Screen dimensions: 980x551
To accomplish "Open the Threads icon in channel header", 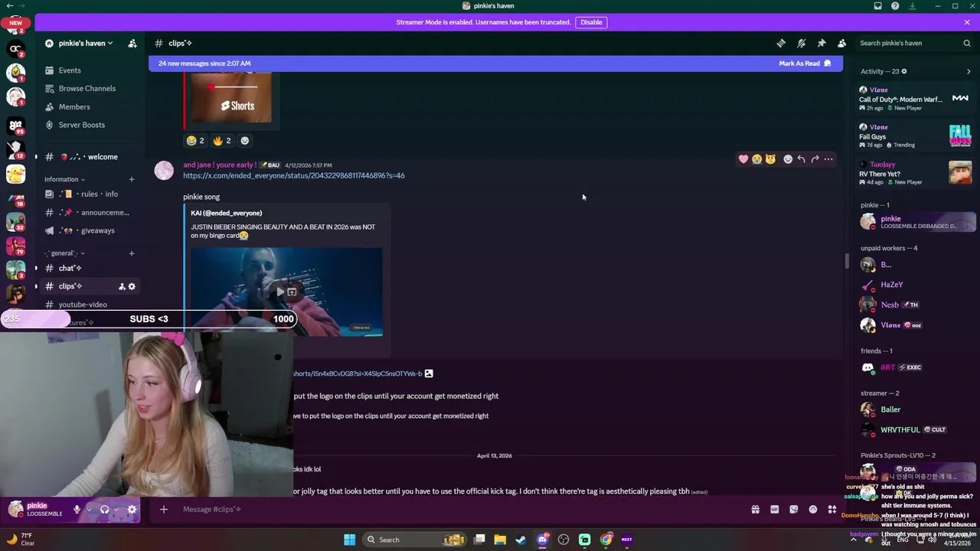I will pyautogui.click(x=781, y=44).
